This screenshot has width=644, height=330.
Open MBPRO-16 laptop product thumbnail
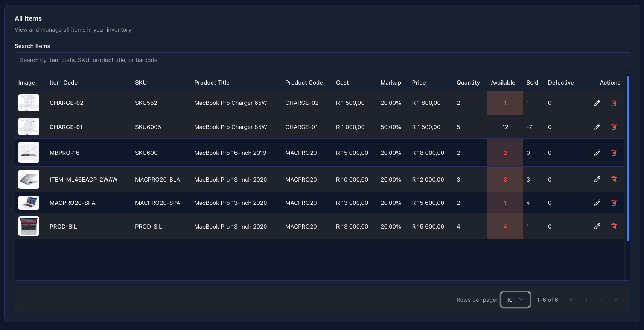29,152
